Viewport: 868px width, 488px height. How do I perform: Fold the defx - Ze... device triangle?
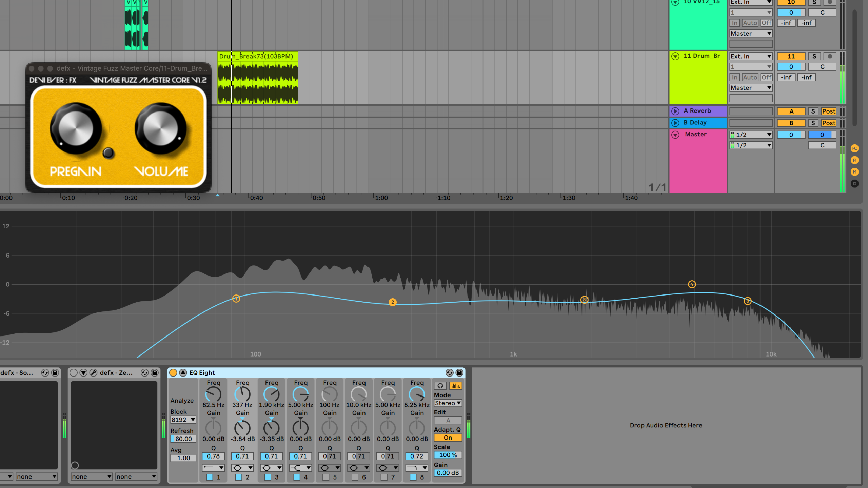(x=83, y=373)
